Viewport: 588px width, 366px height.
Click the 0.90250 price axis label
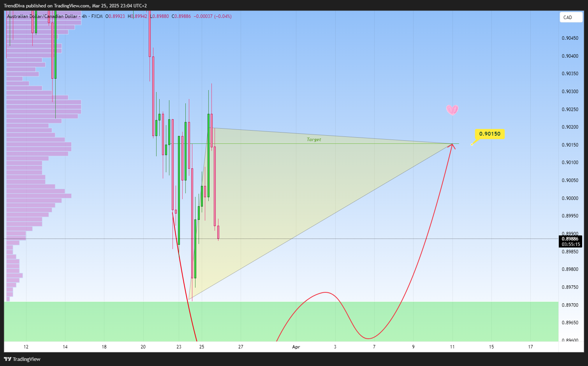(570, 110)
